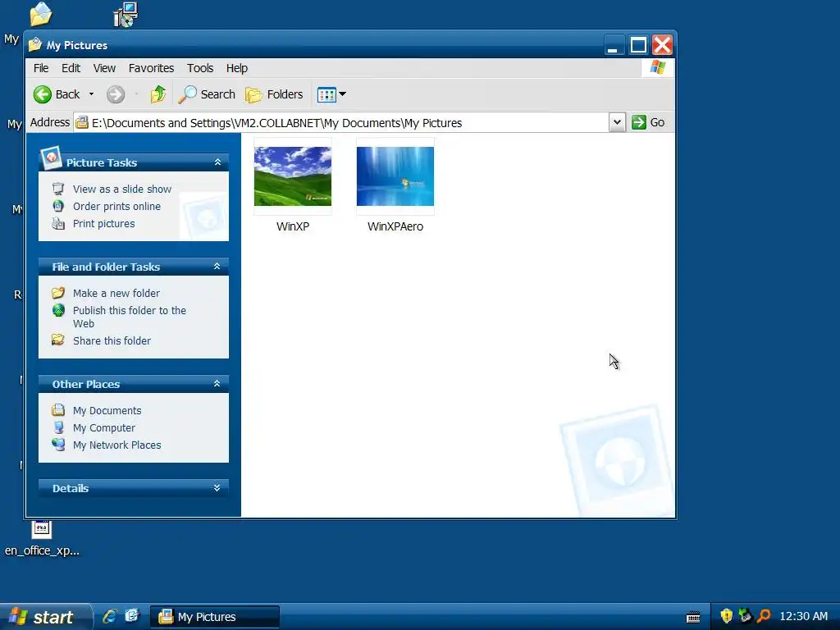
Task: Collapse the Picture Tasks panel
Action: [x=217, y=162]
